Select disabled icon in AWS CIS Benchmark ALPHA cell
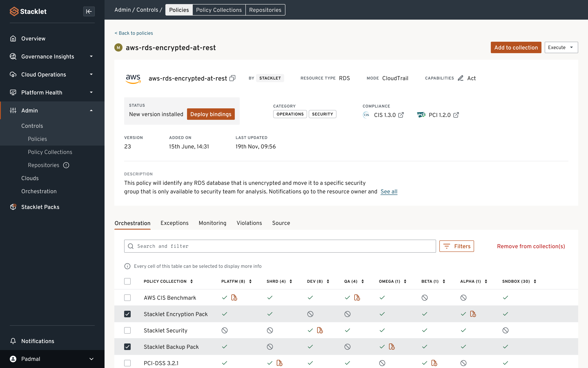588x368 pixels. [x=463, y=298]
